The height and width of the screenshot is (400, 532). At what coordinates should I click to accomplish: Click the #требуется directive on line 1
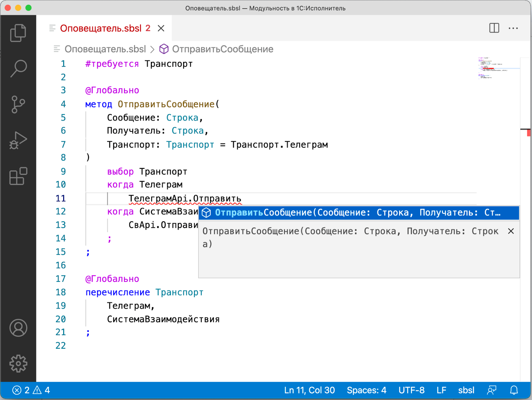point(112,64)
